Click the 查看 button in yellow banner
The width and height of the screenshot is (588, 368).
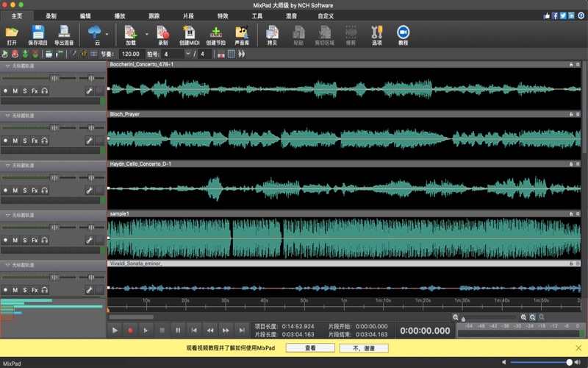click(x=310, y=348)
